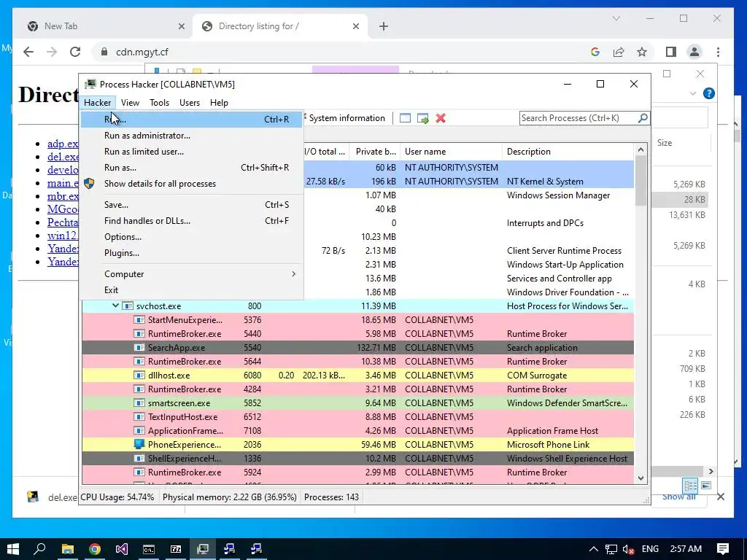Click the share page icon
The height and width of the screenshot is (560, 747).
[619, 52]
